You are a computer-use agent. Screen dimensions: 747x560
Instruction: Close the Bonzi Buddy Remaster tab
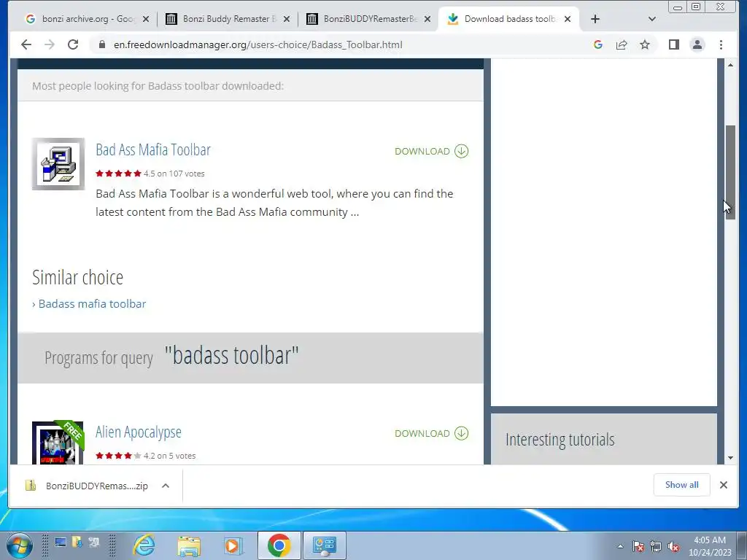[x=286, y=19]
